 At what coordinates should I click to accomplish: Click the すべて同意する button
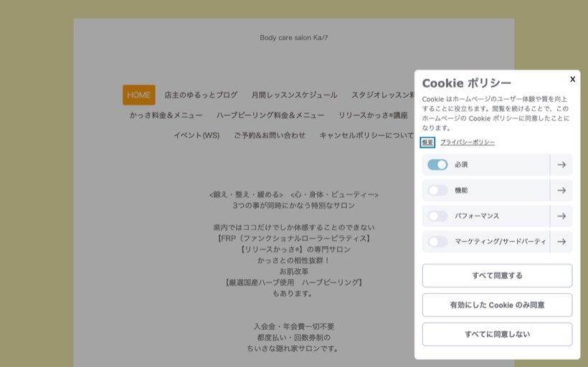pyautogui.click(x=497, y=275)
